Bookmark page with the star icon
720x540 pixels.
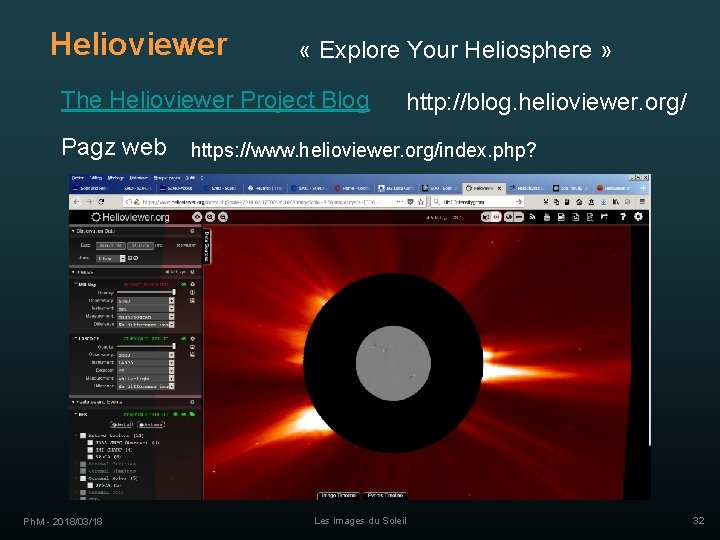pos(421,202)
